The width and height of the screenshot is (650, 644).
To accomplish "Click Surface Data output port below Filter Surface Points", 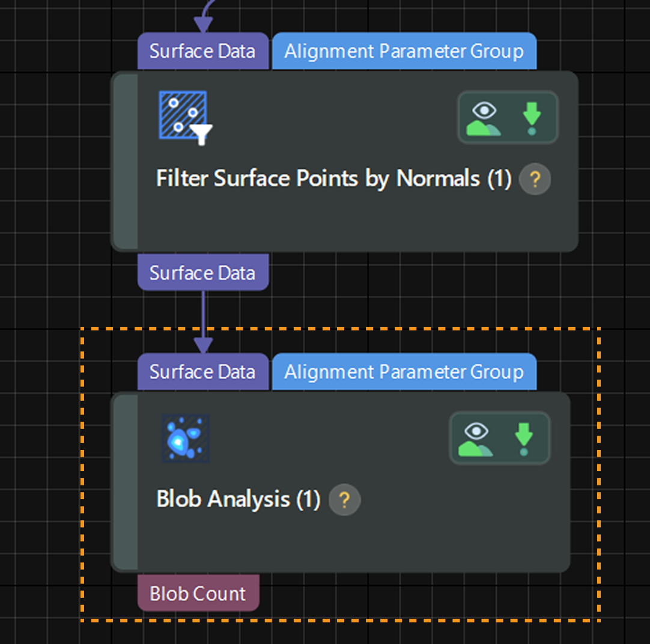I will point(202,273).
